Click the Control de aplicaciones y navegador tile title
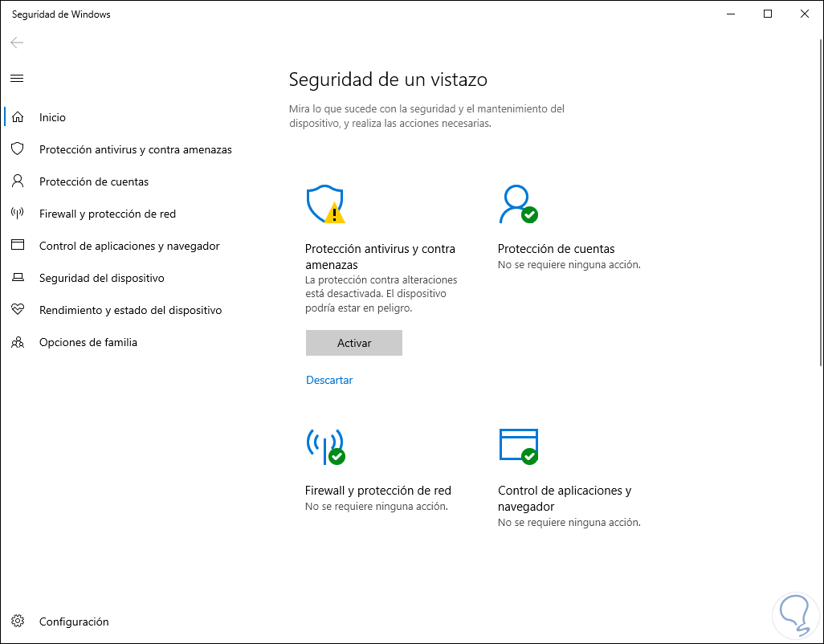Viewport: 824px width, 644px height. tap(565, 499)
